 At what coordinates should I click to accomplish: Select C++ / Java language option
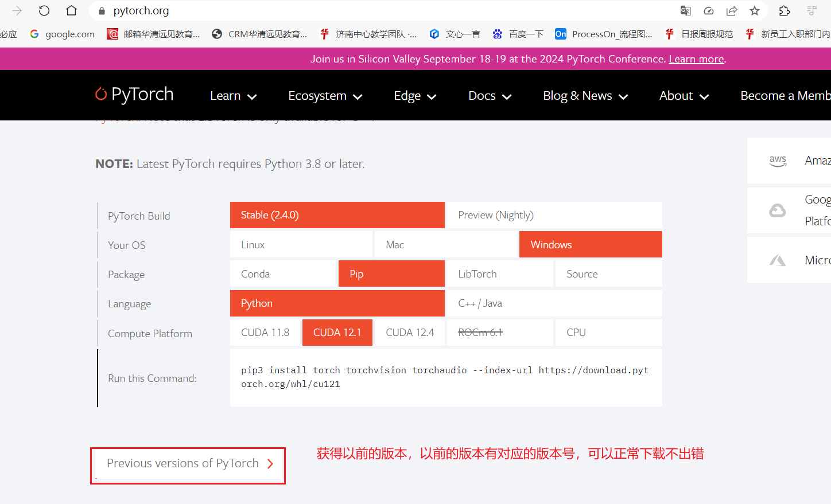[554, 303]
